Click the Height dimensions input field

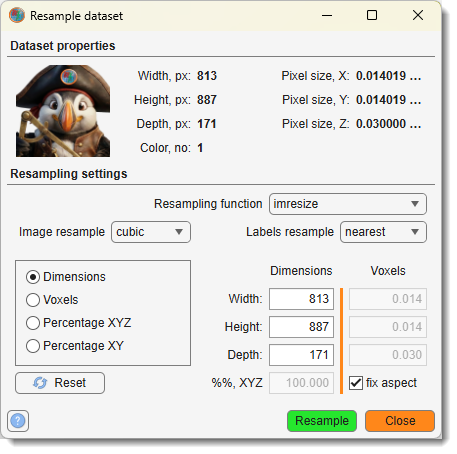point(301,327)
